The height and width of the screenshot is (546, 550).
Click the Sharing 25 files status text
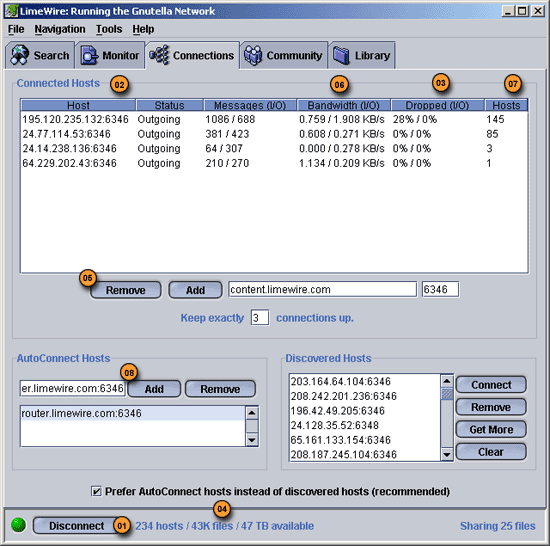(x=498, y=526)
